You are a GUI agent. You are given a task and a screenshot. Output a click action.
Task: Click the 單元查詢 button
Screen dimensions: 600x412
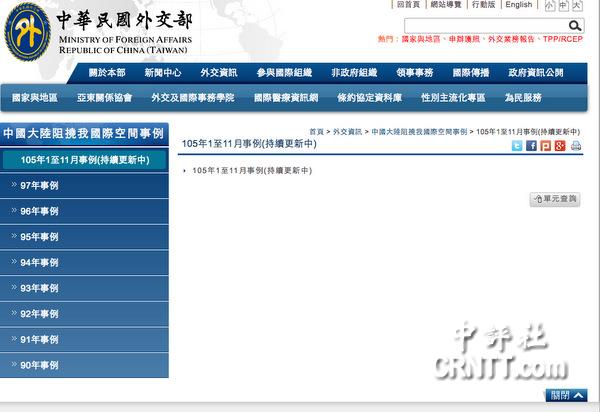click(555, 200)
